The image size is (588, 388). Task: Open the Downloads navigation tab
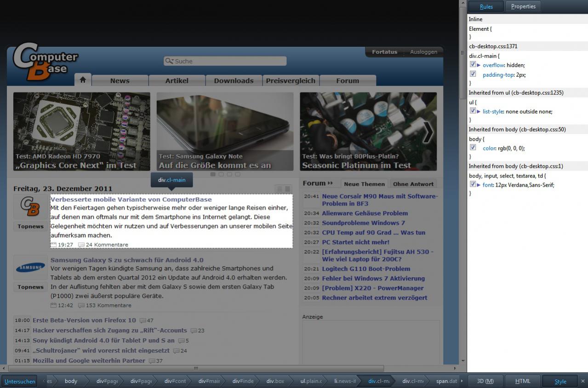point(234,80)
